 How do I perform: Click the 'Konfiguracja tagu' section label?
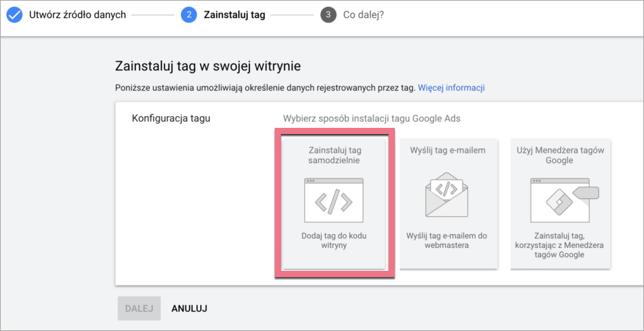pos(171,118)
